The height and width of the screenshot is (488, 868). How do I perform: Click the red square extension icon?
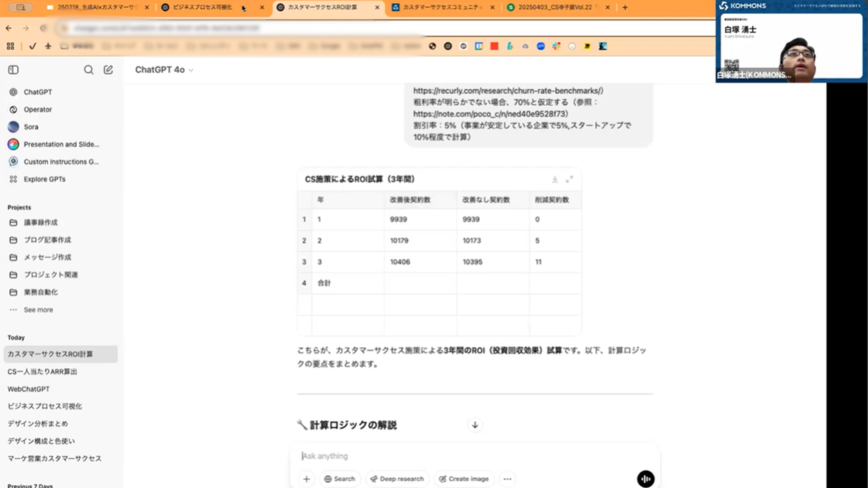coord(494,46)
